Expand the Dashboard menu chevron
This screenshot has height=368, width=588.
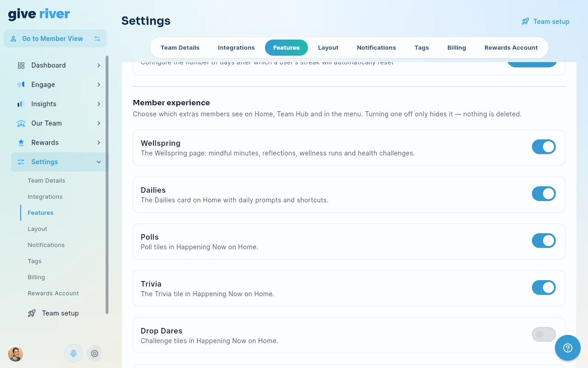(x=99, y=65)
